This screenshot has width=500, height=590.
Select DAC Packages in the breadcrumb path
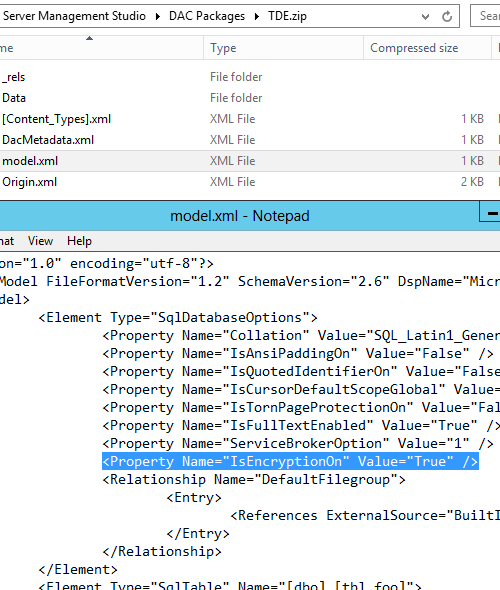pos(207,16)
